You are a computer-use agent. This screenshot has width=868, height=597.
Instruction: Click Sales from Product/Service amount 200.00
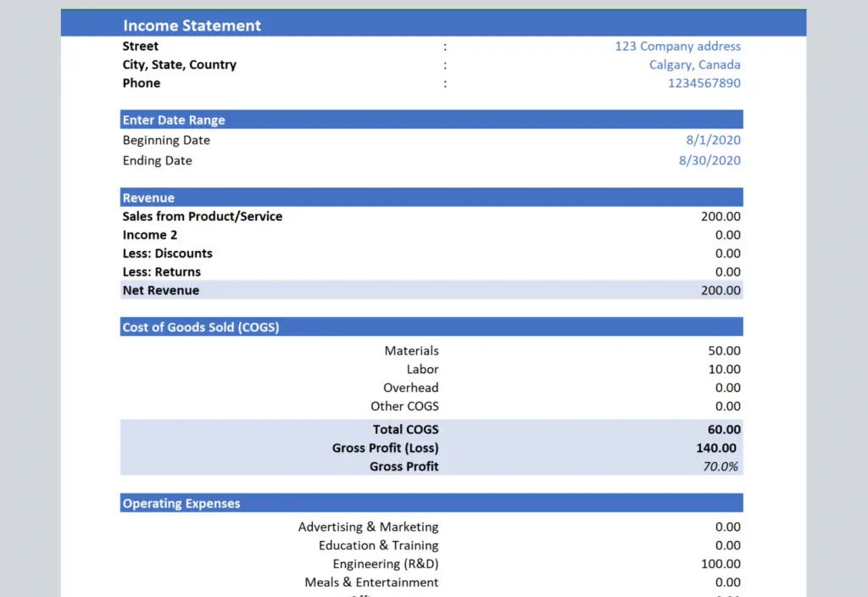720,217
